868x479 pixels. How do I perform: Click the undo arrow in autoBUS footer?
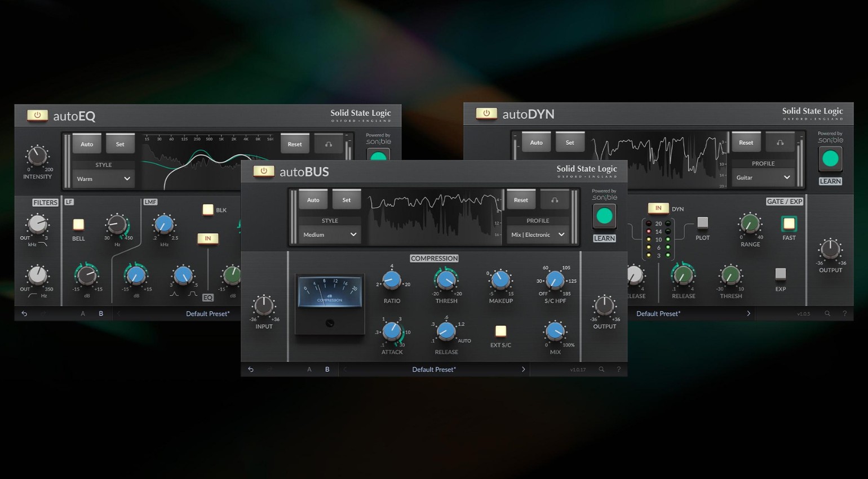[251, 369]
